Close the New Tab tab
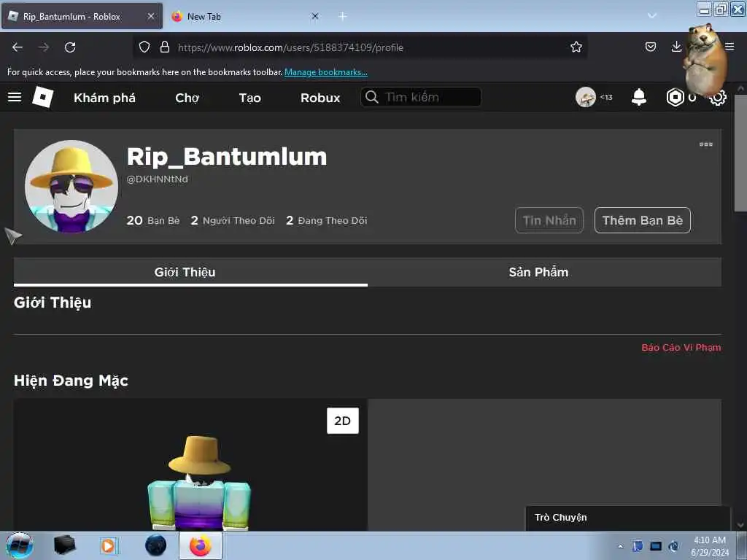This screenshot has height=560, width=747. (x=315, y=16)
